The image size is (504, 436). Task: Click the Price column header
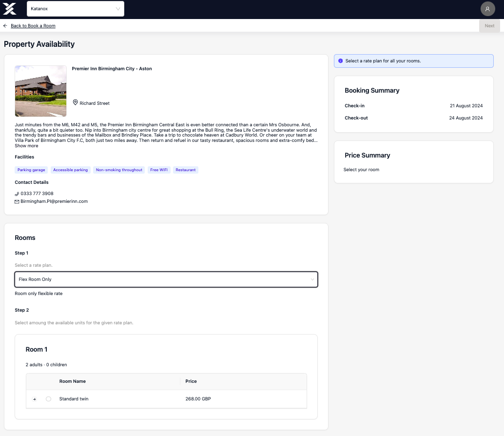click(x=191, y=381)
